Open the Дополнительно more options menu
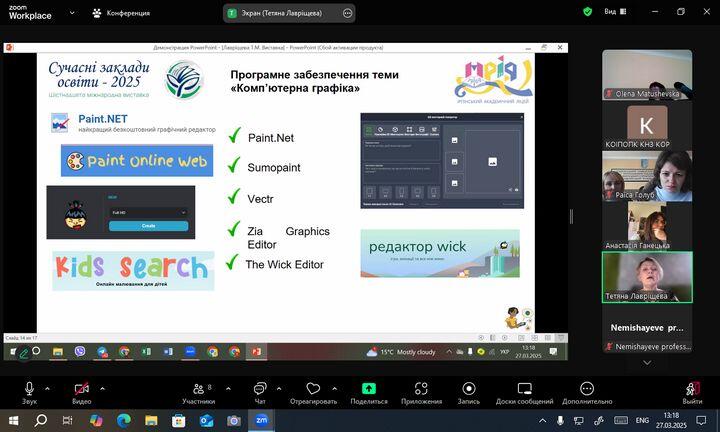The height and width of the screenshot is (432, 720). point(587,393)
